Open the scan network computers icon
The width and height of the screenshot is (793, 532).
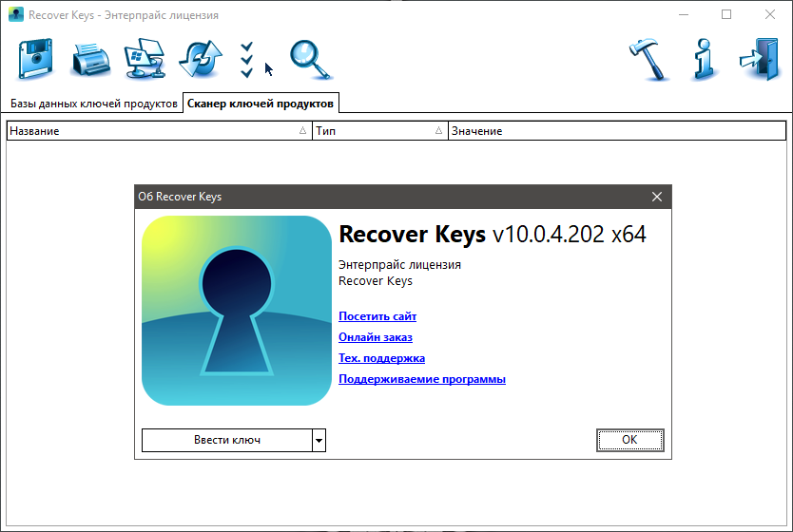pos(145,59)
